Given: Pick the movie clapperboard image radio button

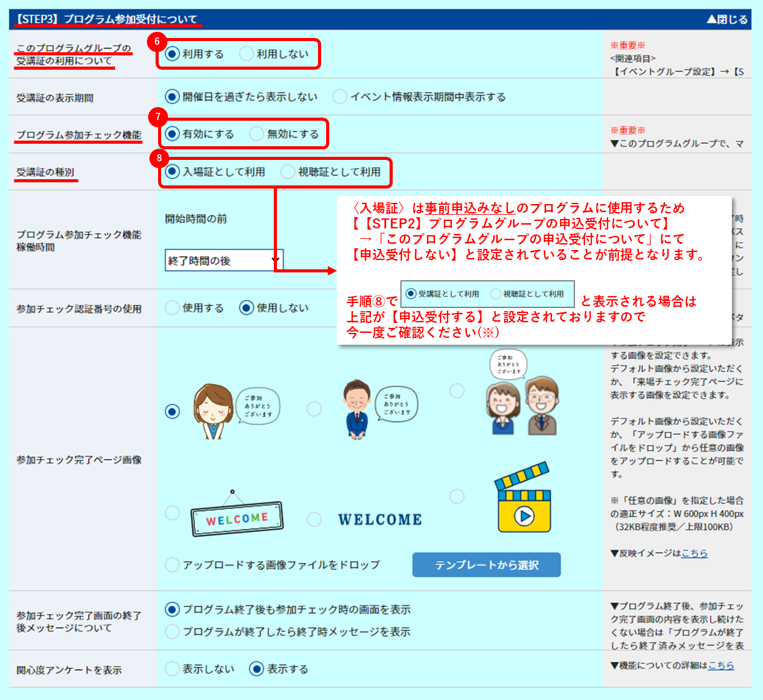Looking at the screenshot, I should [x=457, y=496].
